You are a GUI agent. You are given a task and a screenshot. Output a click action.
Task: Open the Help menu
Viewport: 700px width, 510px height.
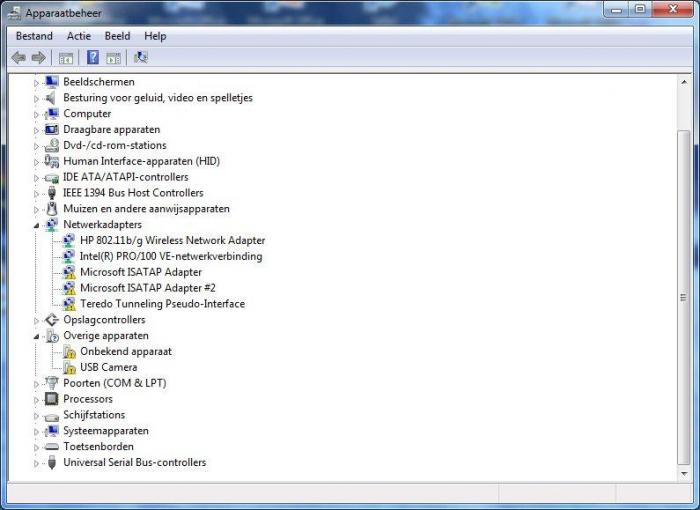pyautogui.click(x=155, y=36)
